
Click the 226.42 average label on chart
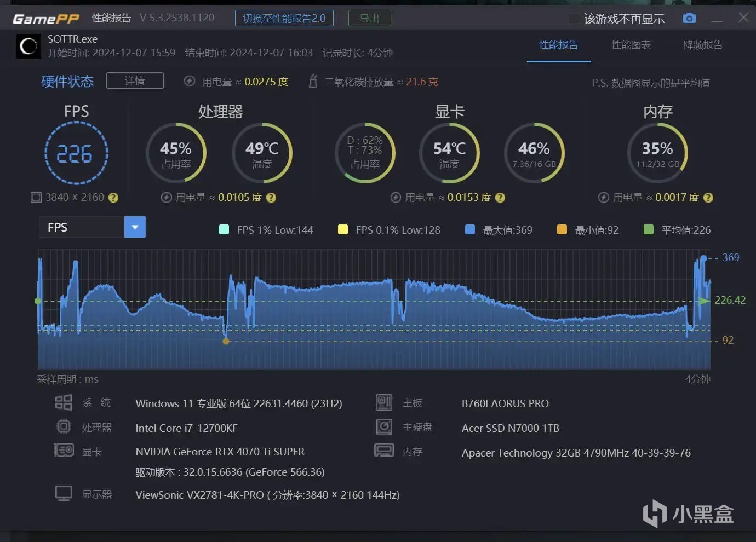(x=730, y=300)
